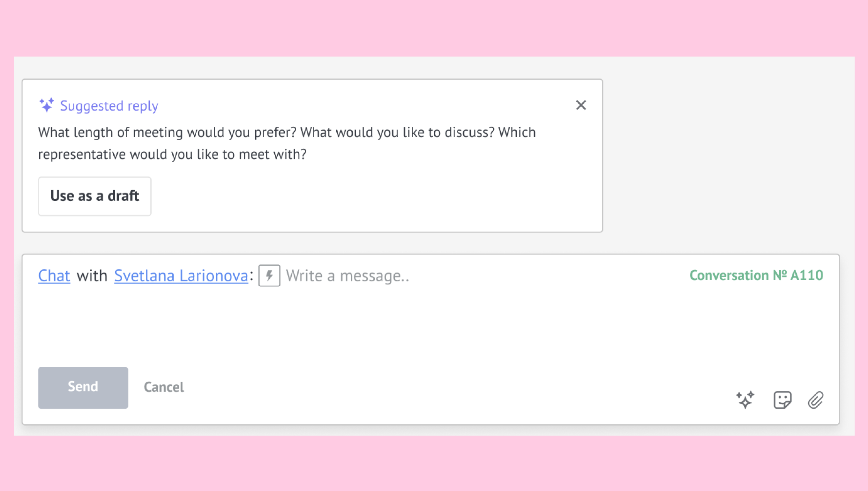Click the blank space inside the Suggested reply card

tap(371, 196)
